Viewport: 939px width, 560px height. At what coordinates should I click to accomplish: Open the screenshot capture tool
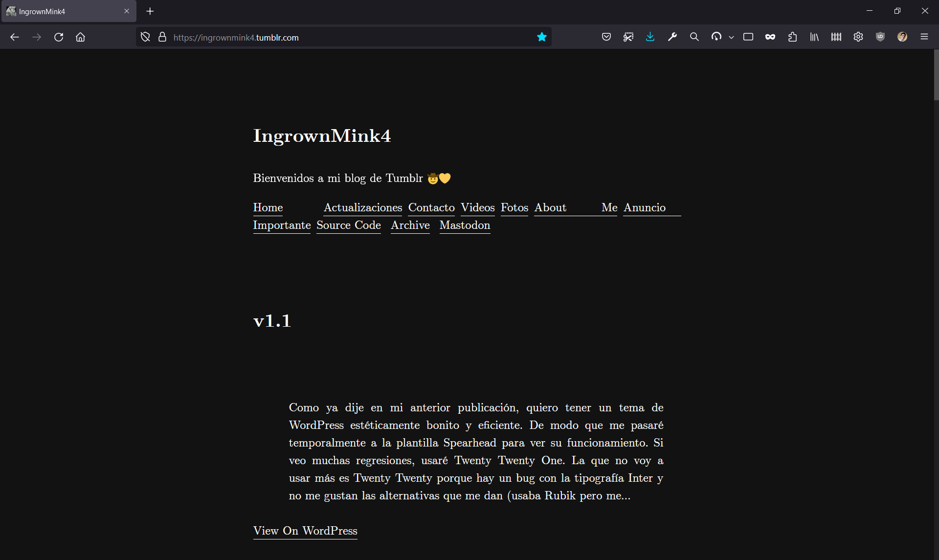[x=628, y=37]
